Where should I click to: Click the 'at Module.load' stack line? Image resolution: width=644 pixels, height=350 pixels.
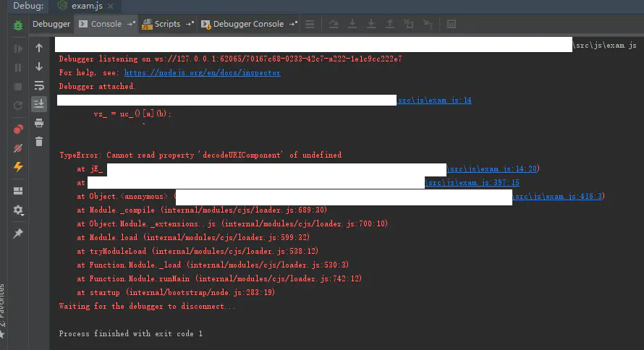point(193,238)
